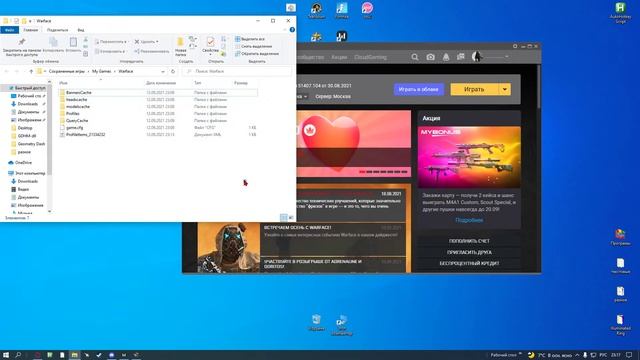Click the Rename button in Explorer ribbon

pyautogui.click(x=151, y=51)
